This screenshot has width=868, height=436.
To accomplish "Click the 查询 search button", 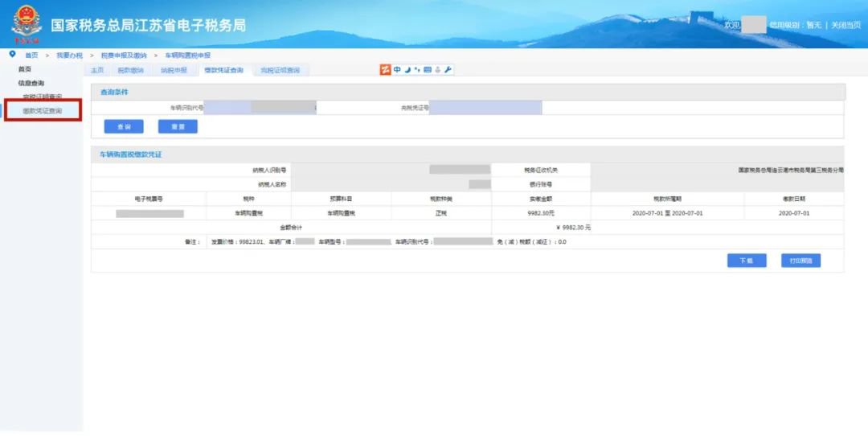I will click(124, 126).
